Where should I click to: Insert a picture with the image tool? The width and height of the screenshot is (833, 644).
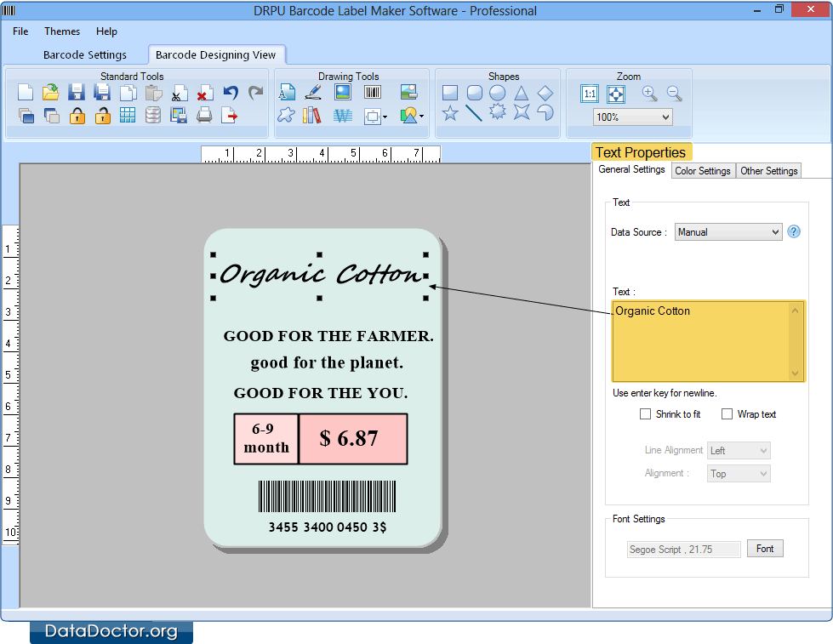pyautogui.click(x=343, y=93)
